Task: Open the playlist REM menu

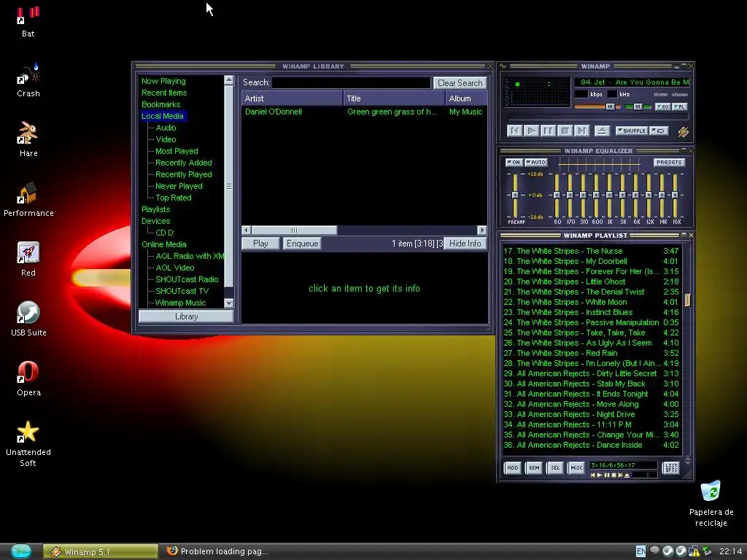Action: [534, 467]
